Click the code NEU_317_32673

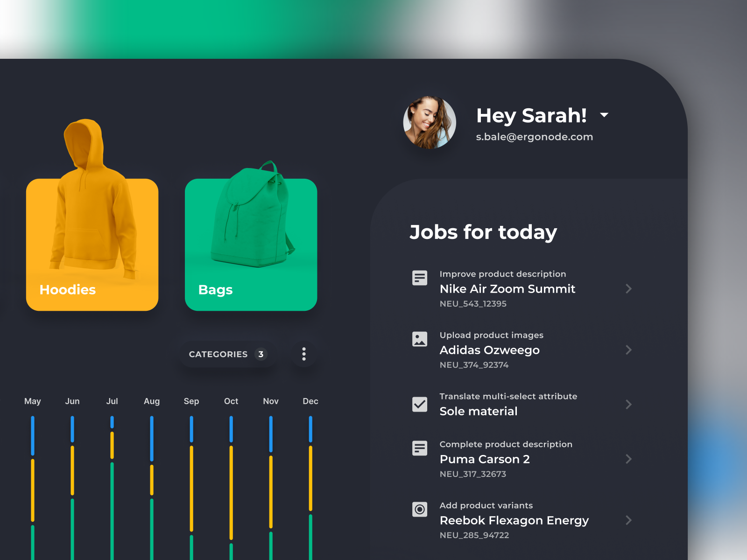[x=473, y=474]
